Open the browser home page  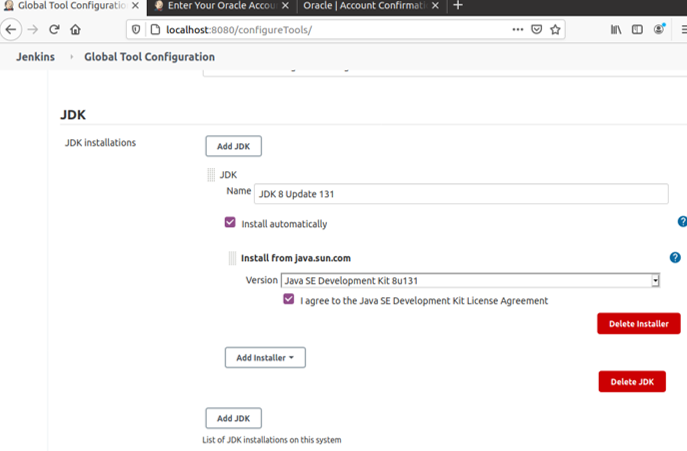[75, 30]
